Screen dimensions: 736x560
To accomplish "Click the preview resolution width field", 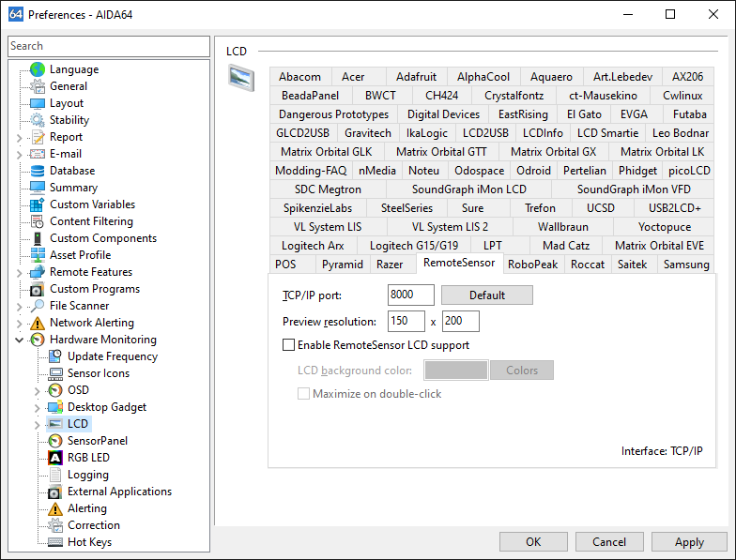I will [406, 321].
